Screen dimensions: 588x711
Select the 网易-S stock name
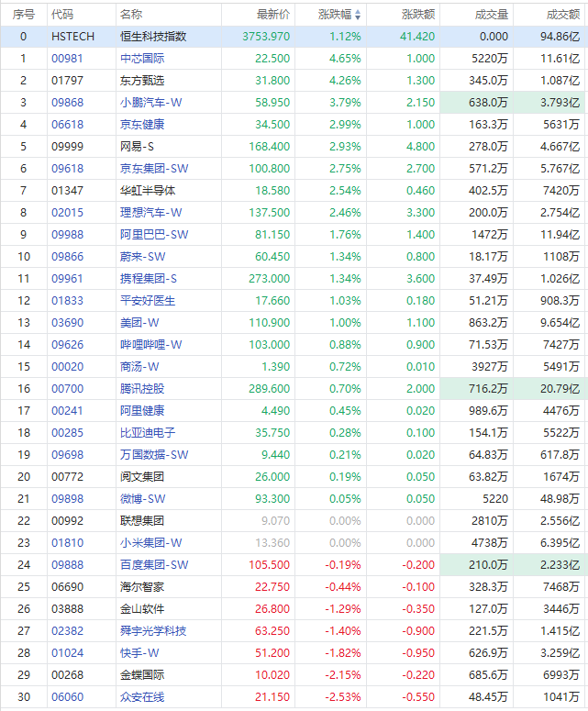[137, 147]
